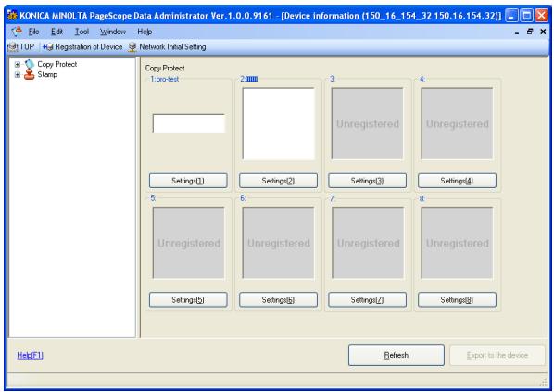Click the Settings(7) button

[367, 299]
